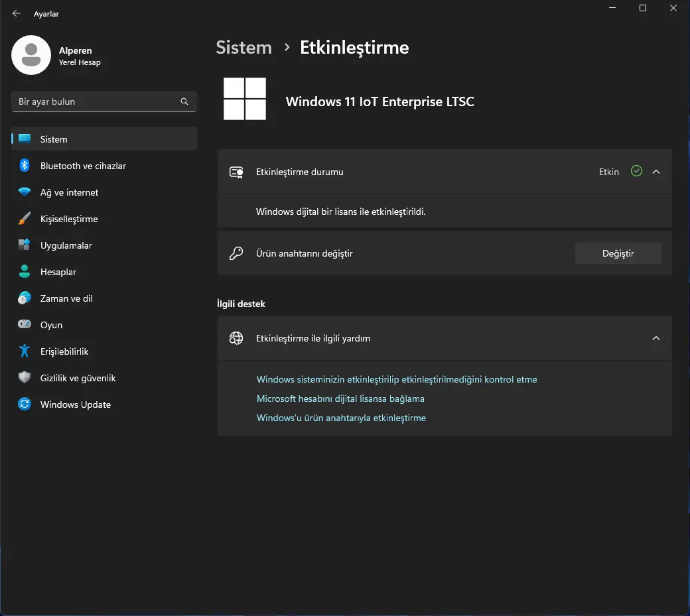Select Windows Update in sidebar
This screenshot has height=616, width=690.
[104, 404]
